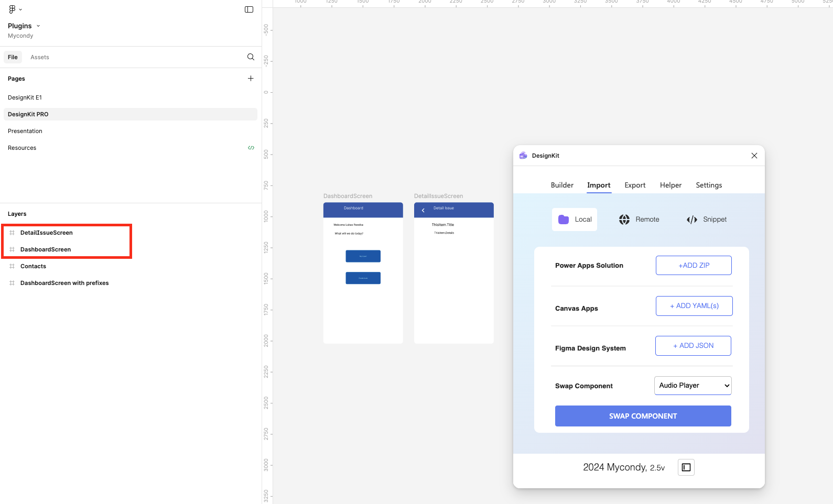
Task: Open the Figma main menu
Action: 15,9
